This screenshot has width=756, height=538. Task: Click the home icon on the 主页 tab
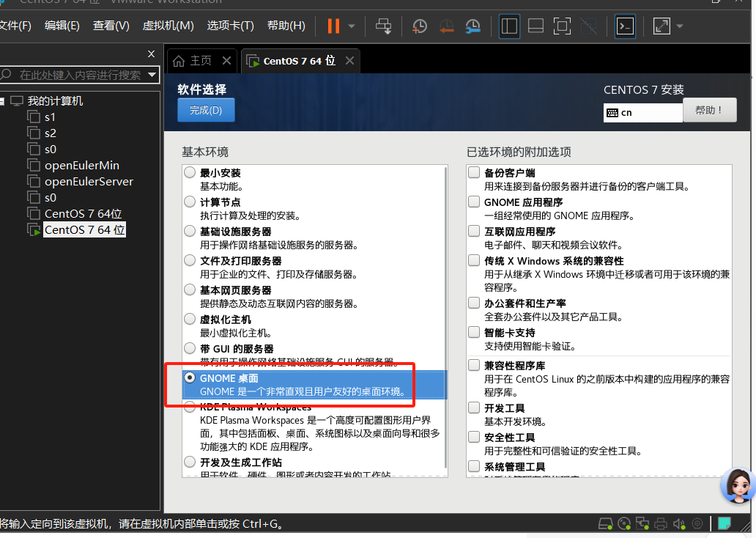pos(179,61)
